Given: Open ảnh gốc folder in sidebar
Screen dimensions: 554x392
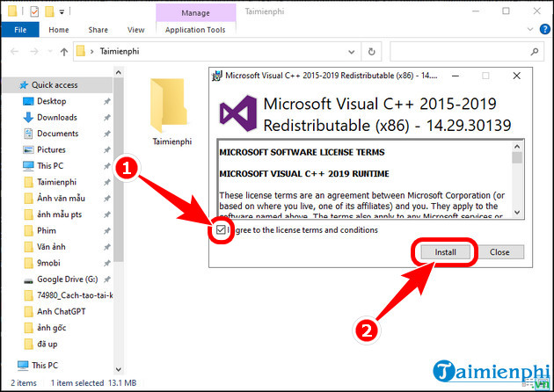Looking at the screenshot, I should [x=52, y=328].
